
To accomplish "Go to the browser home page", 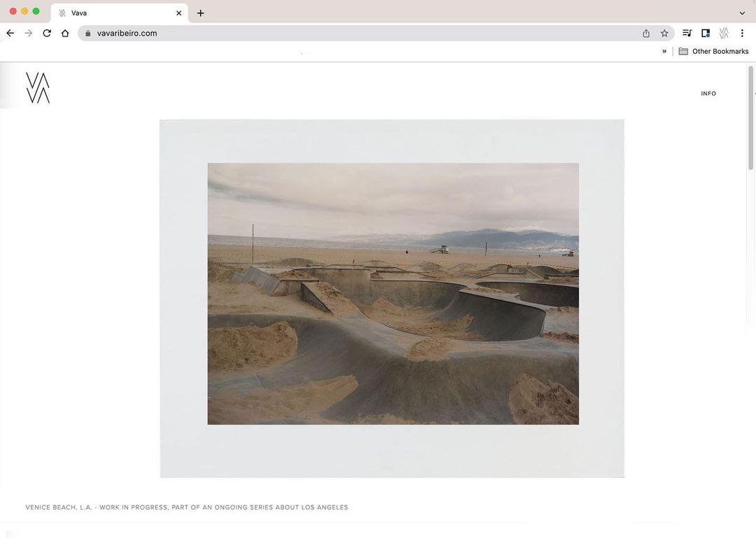I will point(65,34).
